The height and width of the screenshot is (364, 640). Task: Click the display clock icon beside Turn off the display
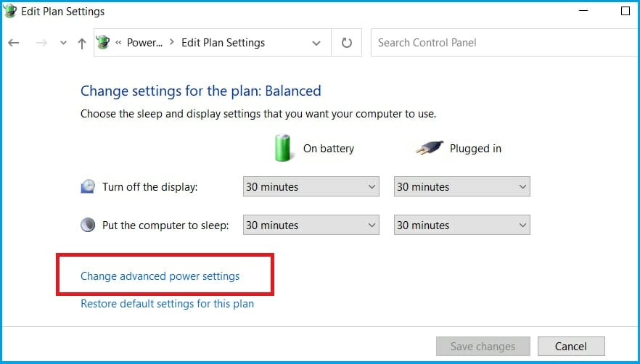coord(88,187)
